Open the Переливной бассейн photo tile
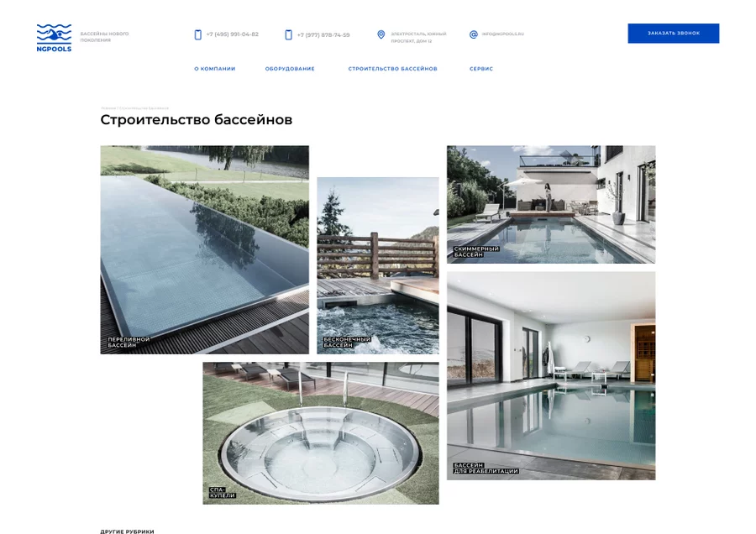Viewport: 756px width, 534px height. point(204,249)
